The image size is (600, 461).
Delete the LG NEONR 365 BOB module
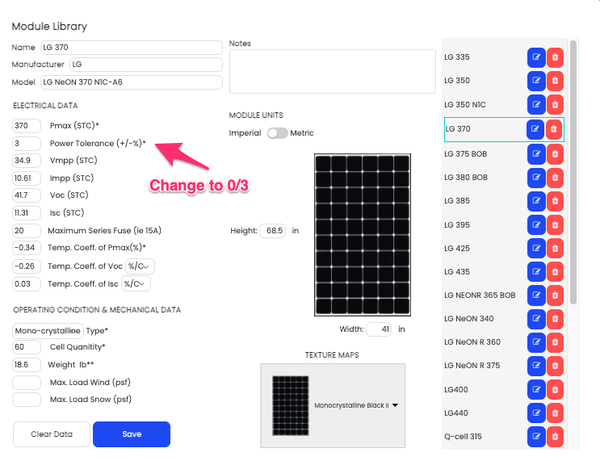click(555, 295)
